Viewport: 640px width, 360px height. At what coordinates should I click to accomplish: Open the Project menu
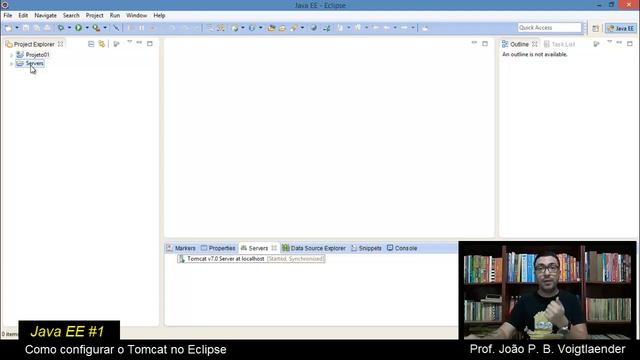click(94, 16)
